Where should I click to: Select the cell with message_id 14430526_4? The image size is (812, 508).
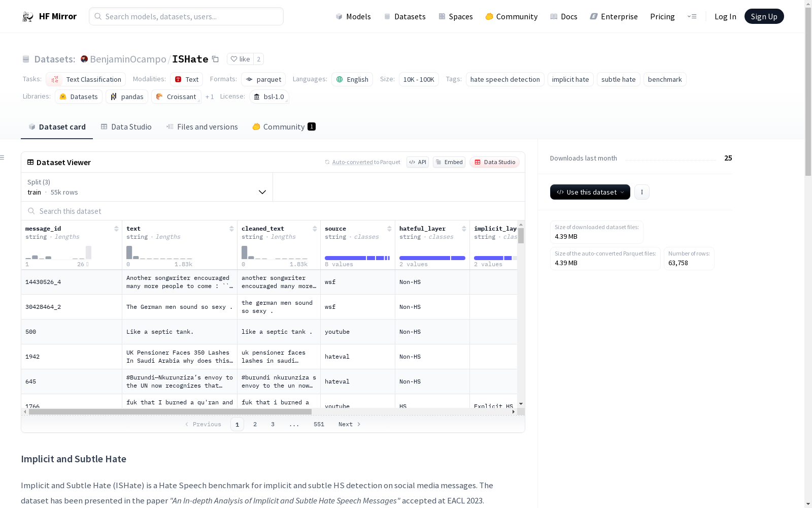72,282
